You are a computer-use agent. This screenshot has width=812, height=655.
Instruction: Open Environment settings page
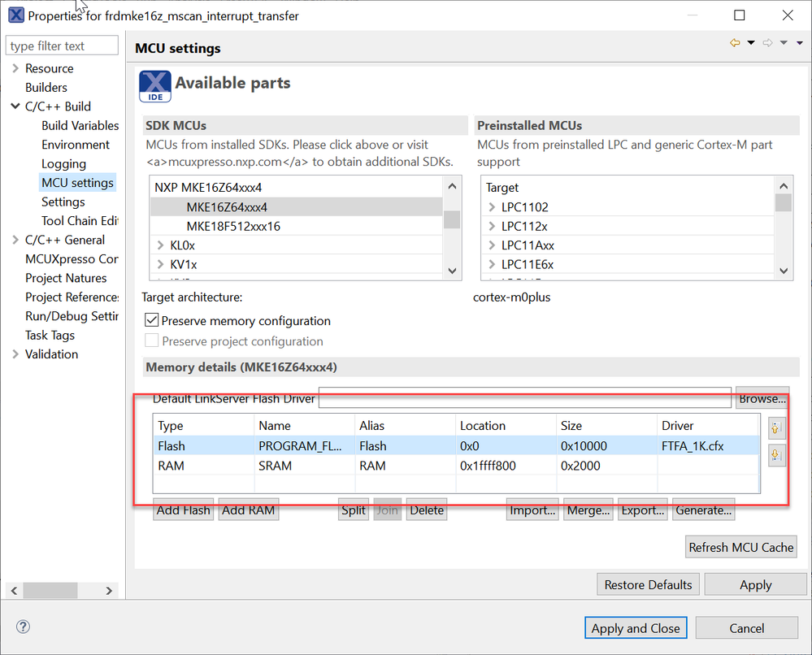pos(76,145)
